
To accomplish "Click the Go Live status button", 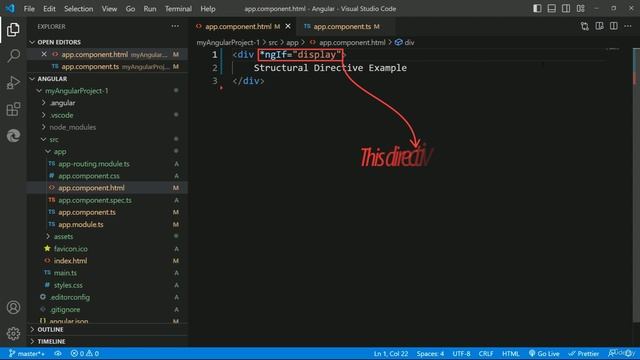I will click(x=544, y=353).
